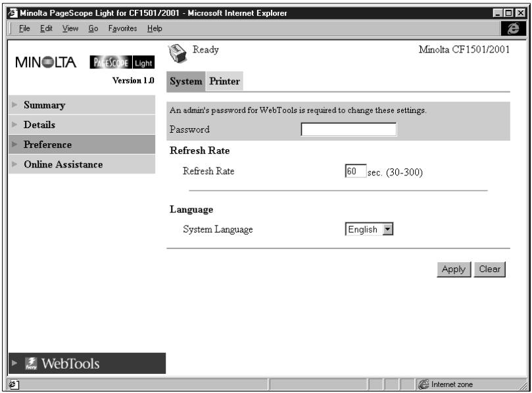
Task: Click the 'Language' section heading
Action: tap(191, 210)
